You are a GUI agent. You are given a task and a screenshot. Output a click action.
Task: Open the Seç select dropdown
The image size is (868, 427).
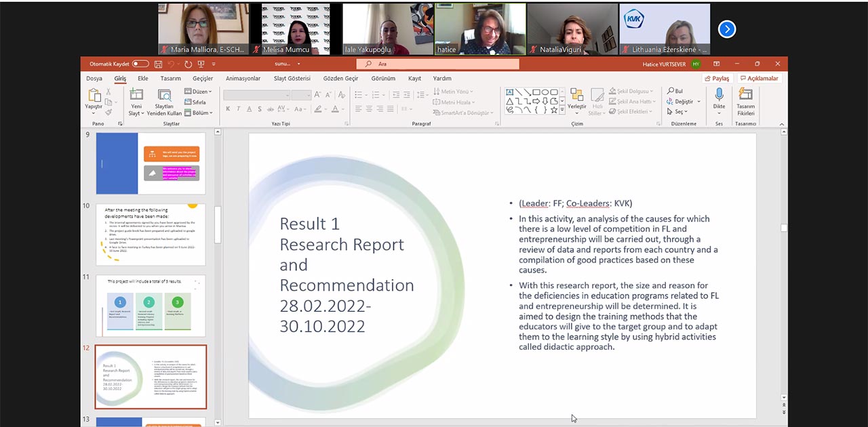(677, 112)
